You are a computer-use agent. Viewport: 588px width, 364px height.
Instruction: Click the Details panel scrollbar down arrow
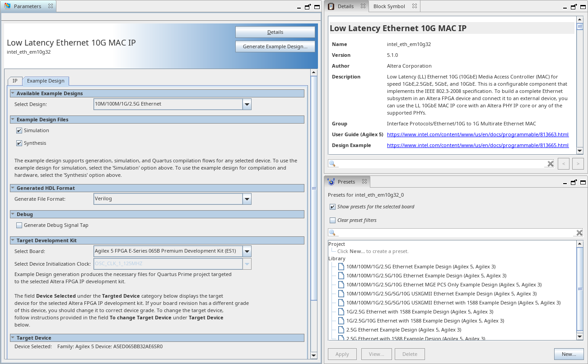click(580, 151)
